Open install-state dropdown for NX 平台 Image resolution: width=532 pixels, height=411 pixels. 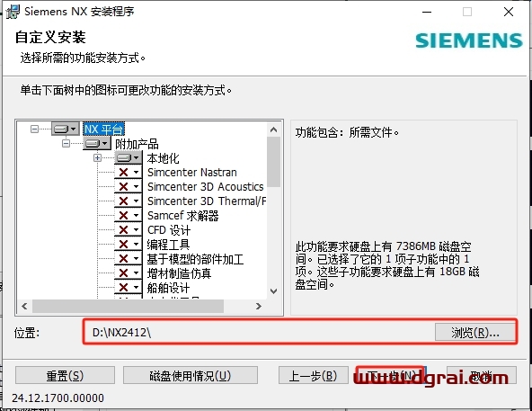pyautogui.click(x=66, y=130)
